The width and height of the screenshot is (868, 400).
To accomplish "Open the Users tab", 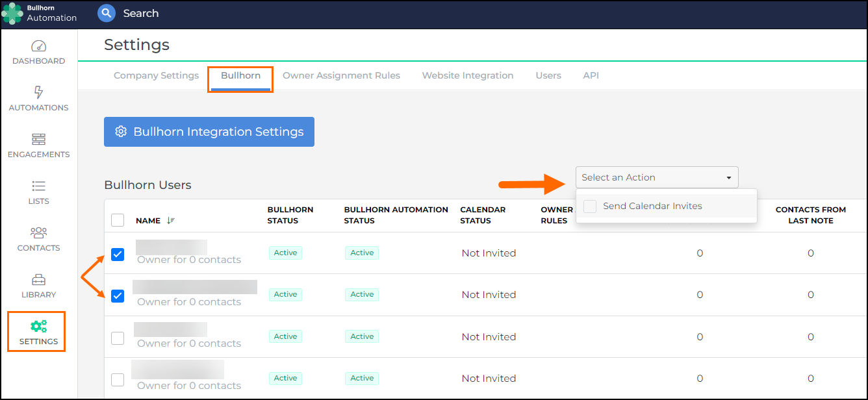I will [548, 75].
